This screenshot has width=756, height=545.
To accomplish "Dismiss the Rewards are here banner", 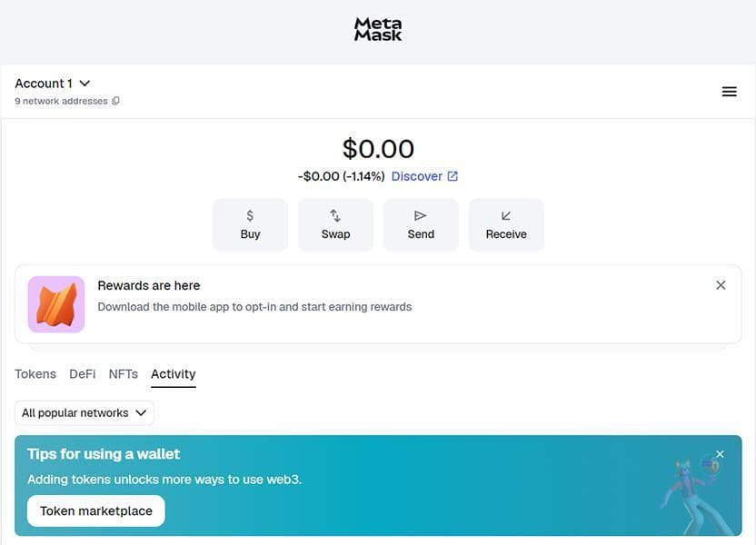I will click(x=721, y=284).
